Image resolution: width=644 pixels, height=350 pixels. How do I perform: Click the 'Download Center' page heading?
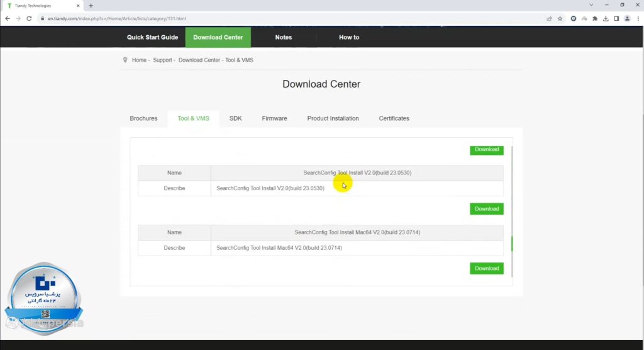pyautogui.click(x=321, y=84)
